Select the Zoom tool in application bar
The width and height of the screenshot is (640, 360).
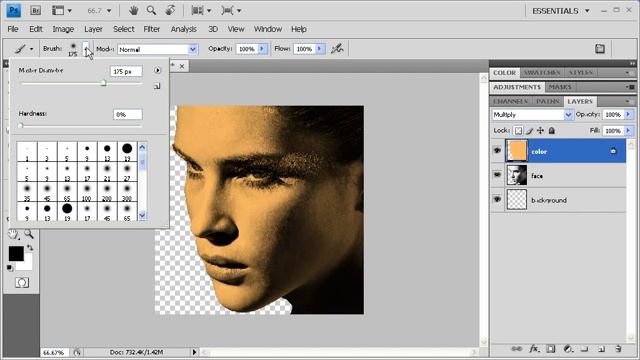[x=151, y=11]
